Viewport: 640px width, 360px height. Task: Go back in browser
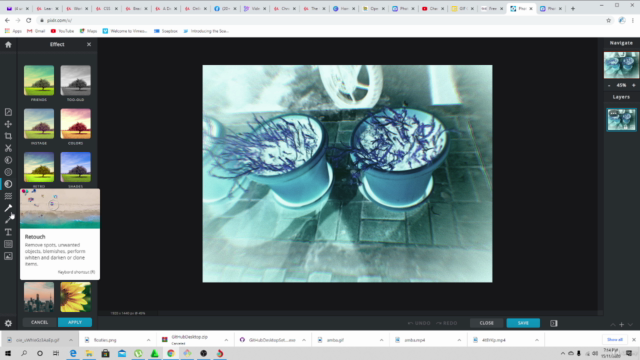click(7, 20)
